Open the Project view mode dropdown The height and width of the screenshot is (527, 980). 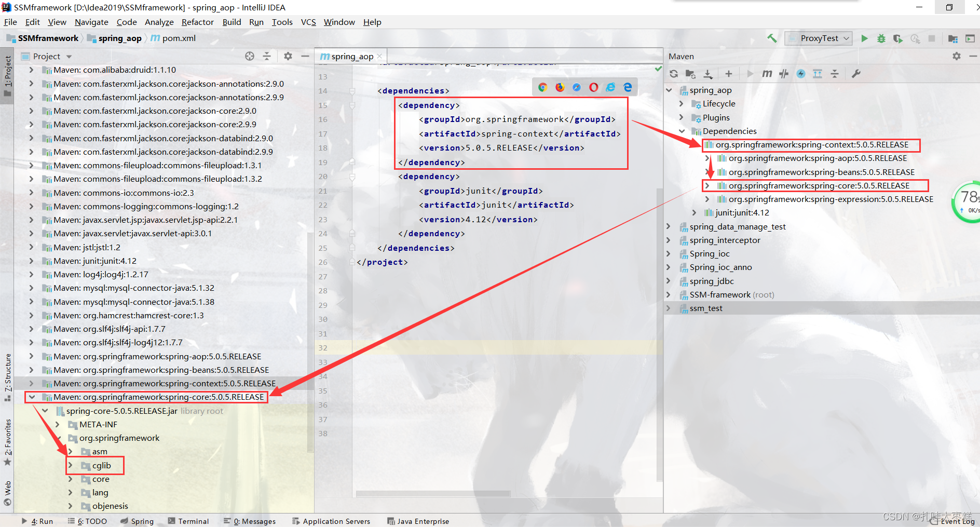(69, 57)
